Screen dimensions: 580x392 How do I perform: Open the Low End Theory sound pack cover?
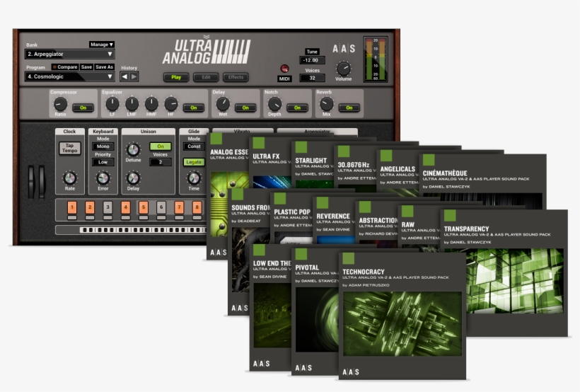pos(270,307)
